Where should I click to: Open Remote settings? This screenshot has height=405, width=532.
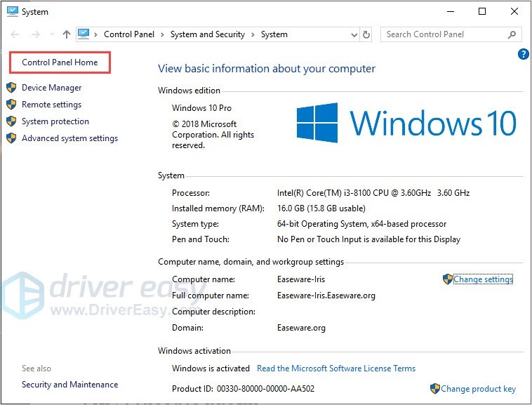pyautogui.click(x=51, y=105)
